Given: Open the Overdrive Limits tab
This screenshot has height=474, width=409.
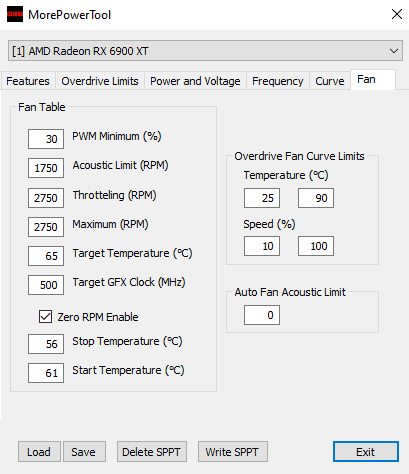Looking at the screenshot, I should (100, 81).
